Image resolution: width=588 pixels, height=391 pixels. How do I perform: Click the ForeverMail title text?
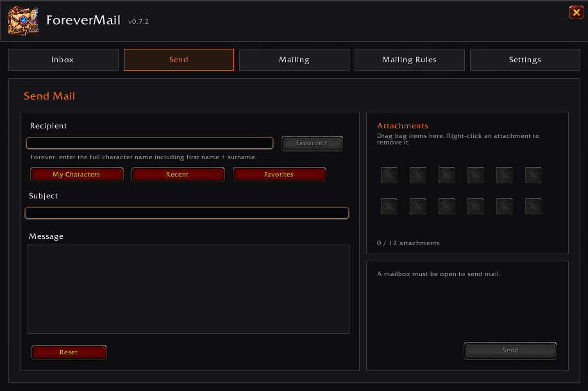pos(83,21)
